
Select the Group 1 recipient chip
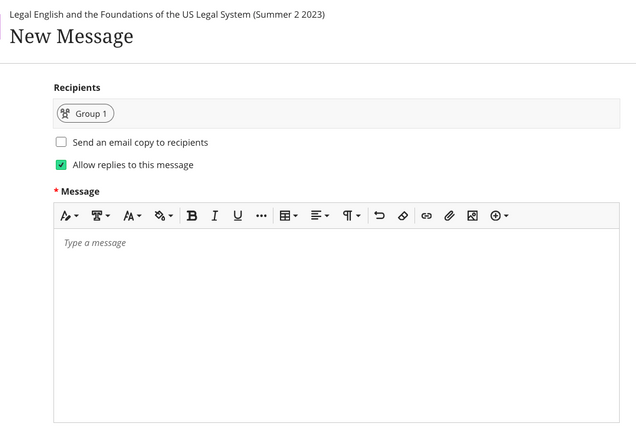click(x=85, y=114)
